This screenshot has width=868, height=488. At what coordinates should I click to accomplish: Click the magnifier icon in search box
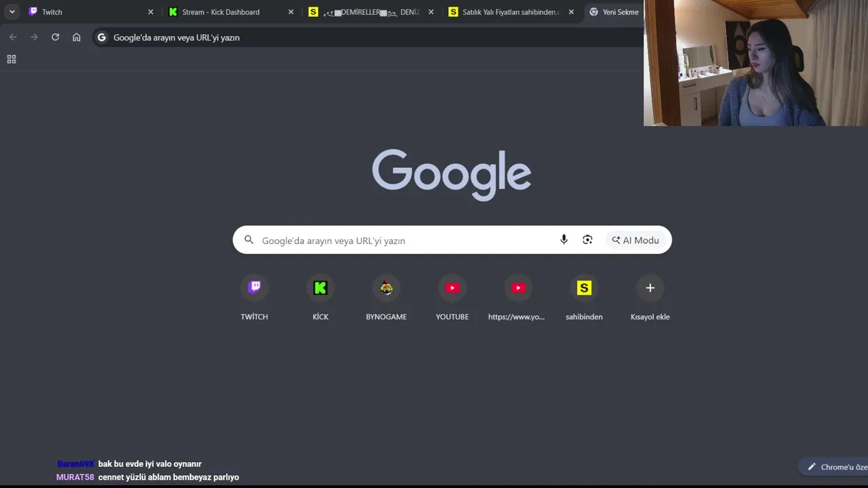click(x=249, y=240)
